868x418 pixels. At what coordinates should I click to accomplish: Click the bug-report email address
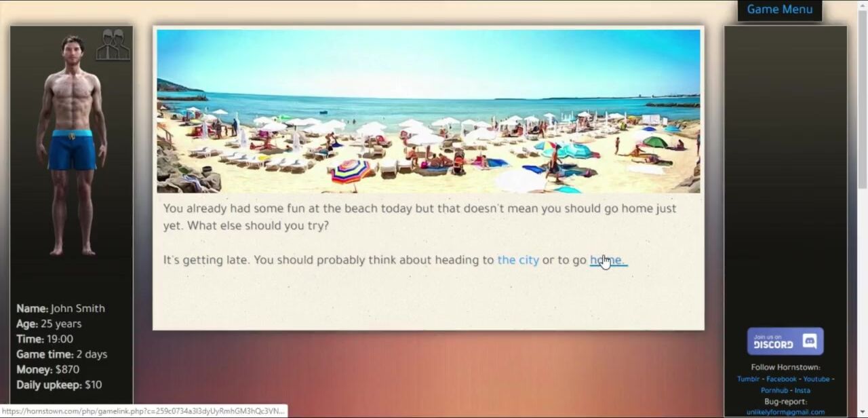click(x=785, y=412)
